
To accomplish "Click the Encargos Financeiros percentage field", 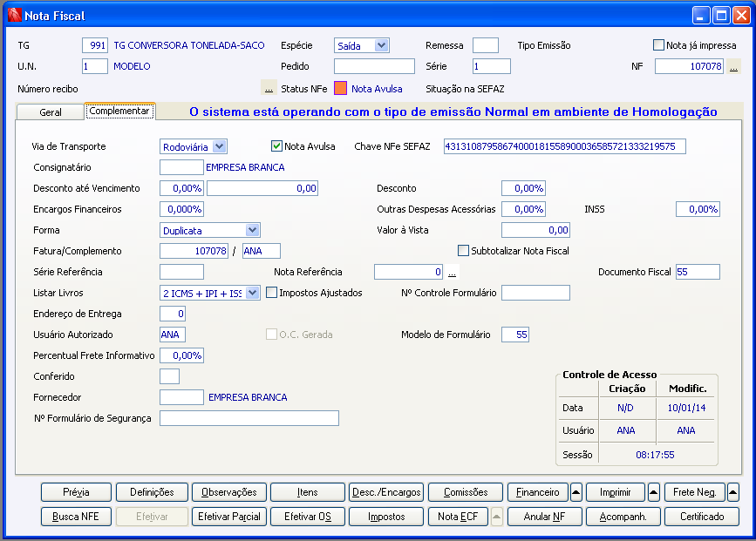I will coord(181,209).
